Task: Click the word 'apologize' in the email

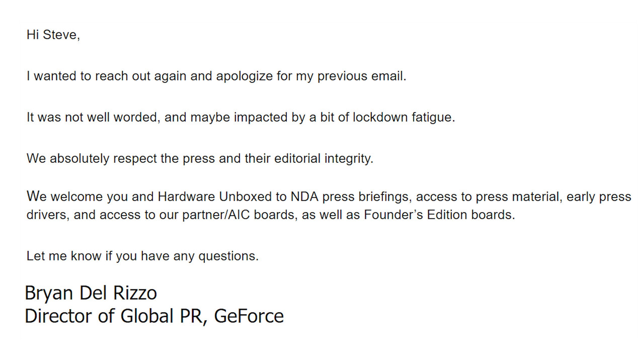Action: tap(245, 76)
